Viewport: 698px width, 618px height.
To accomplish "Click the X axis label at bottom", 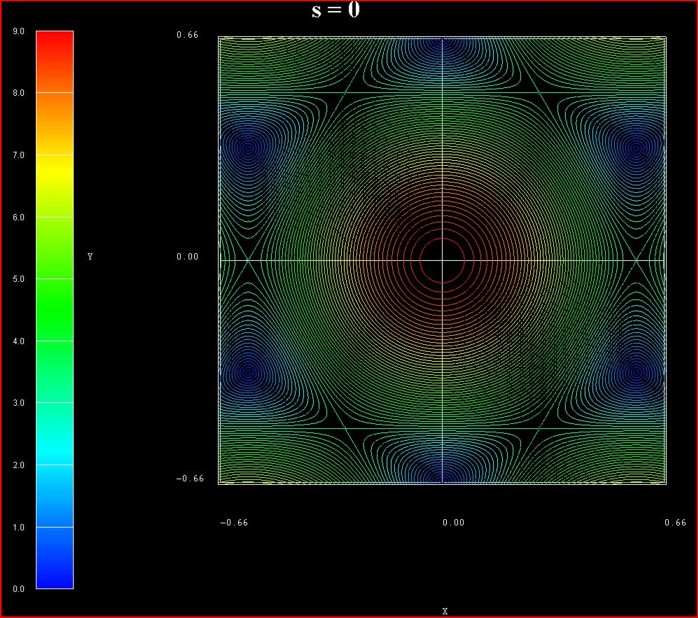I will point(444,610).
